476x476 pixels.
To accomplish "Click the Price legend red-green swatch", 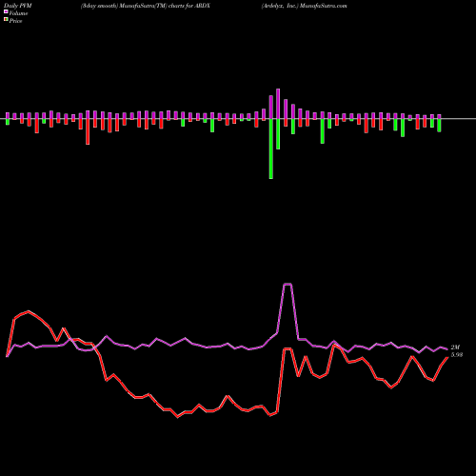I will coord(6,20).
